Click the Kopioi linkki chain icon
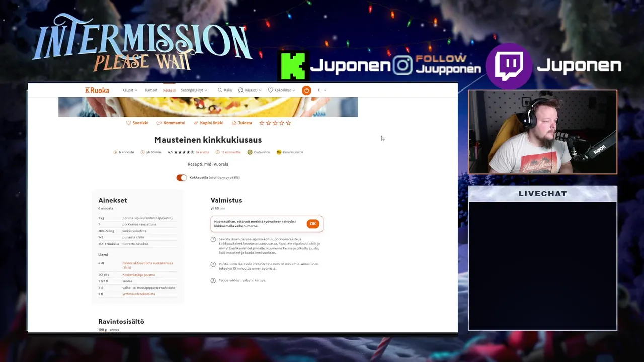Viewport: 644px width, 362px height. coord(196,123)
